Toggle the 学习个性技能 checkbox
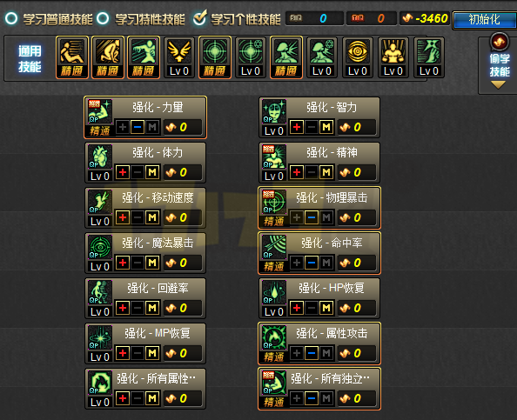517x420 pixels. (200, 17)
